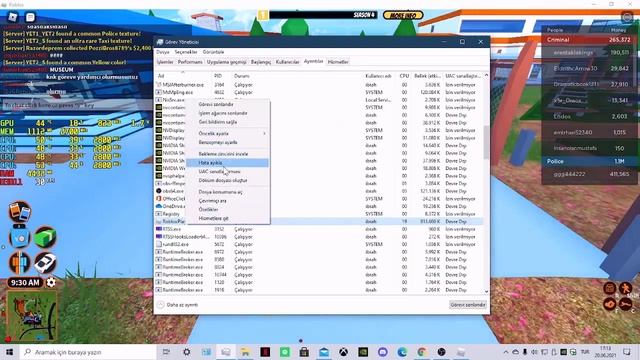640x360 pixels.
Task: Choose Hizmetlere git in the context menu
Action: point(227,218)
